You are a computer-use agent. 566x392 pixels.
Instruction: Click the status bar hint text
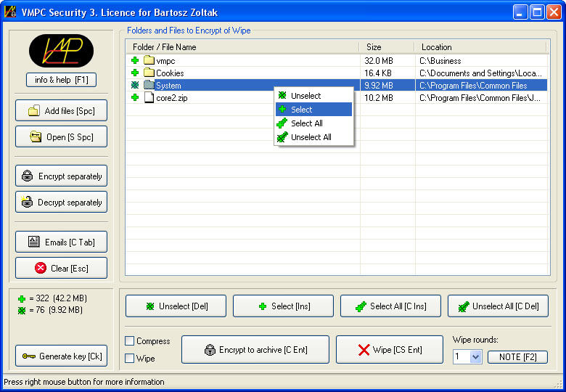[x=84, y=382]
